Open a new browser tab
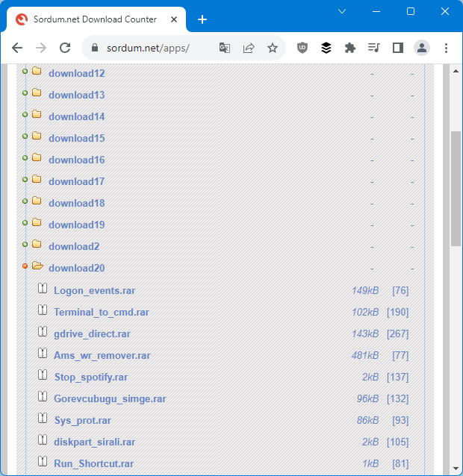Viewport: 463px width, 476px height. click(202, 19)
